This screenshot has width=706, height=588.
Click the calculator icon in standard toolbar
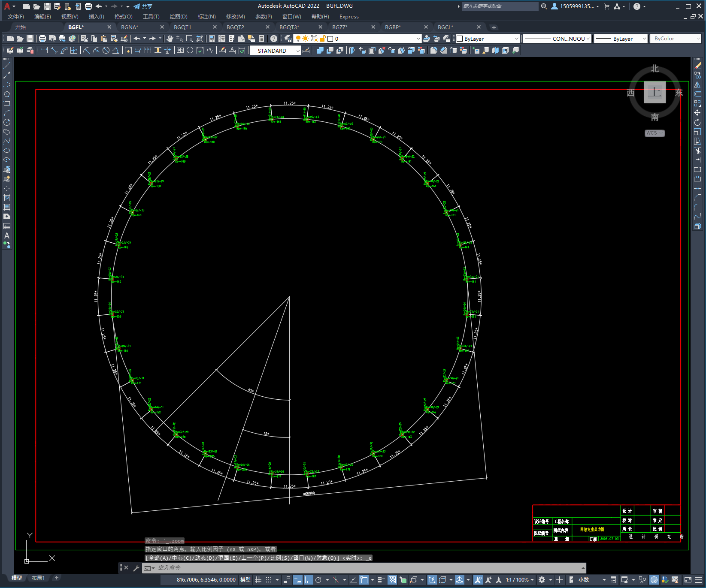261,39
